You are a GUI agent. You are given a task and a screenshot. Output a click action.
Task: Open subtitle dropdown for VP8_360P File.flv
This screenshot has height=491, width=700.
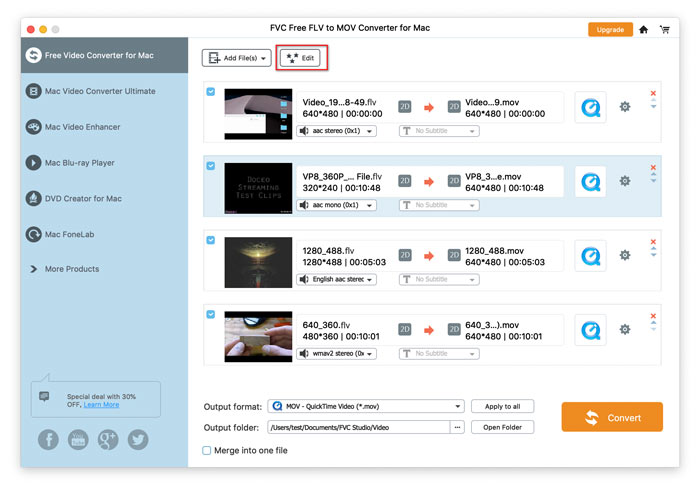[439, 205]
